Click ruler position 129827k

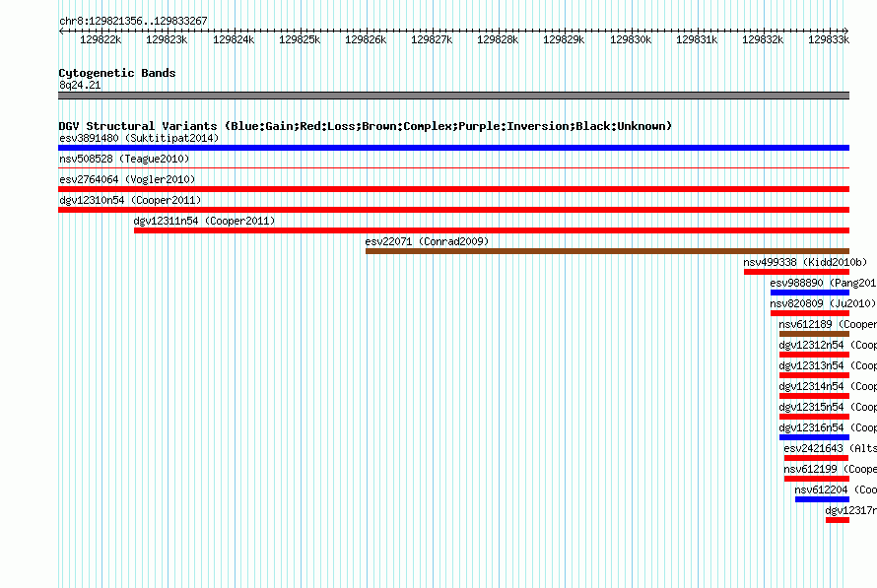click(432, 39)
